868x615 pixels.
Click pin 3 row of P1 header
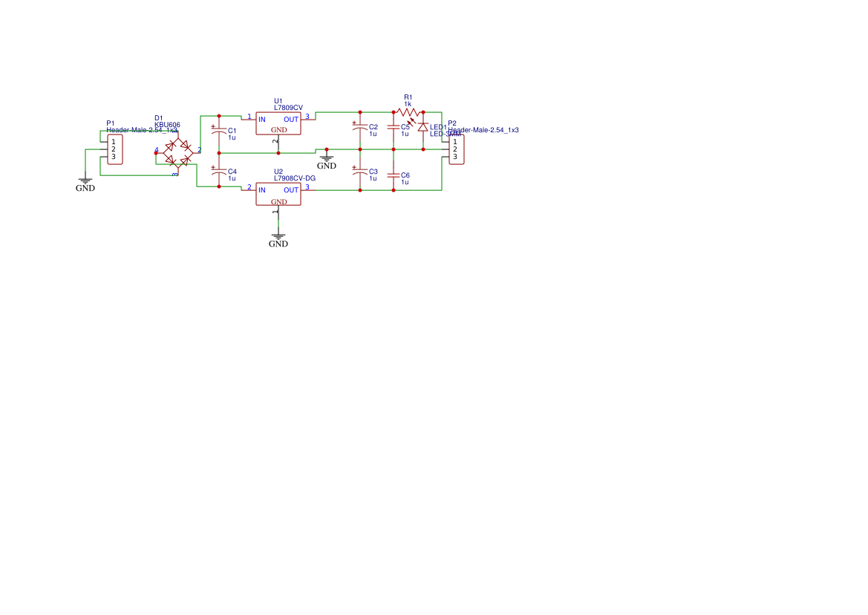(x=115, y=157)
